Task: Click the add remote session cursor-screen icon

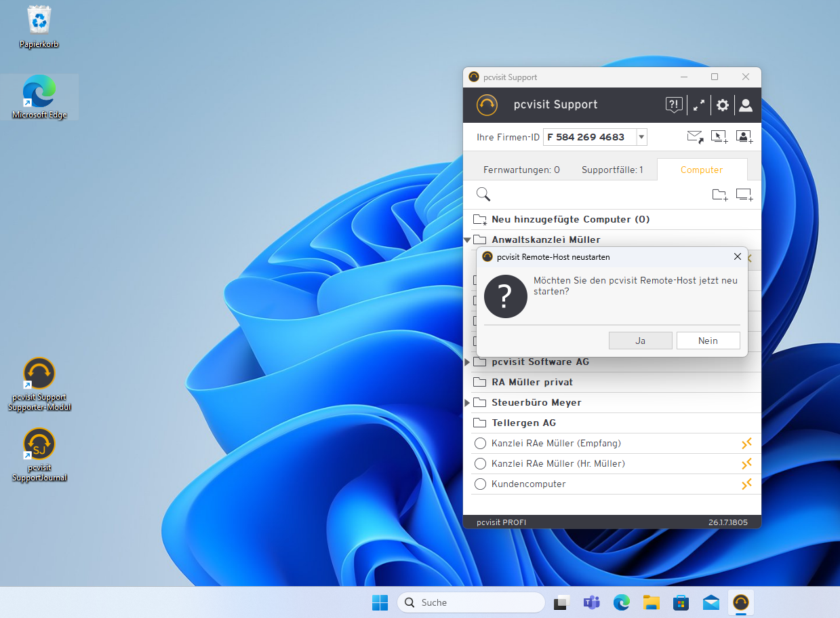Action: (x=719, y=137)
